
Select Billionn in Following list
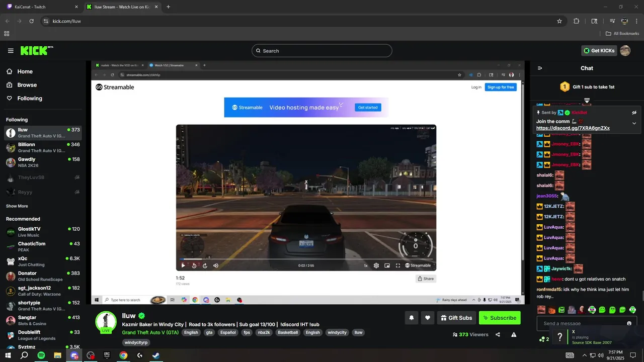pyautogui.click(x=43, y=147)
